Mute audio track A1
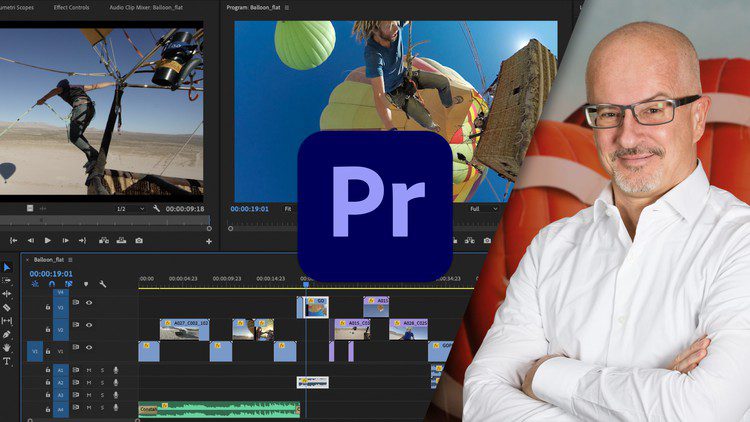 pos(89,370)
